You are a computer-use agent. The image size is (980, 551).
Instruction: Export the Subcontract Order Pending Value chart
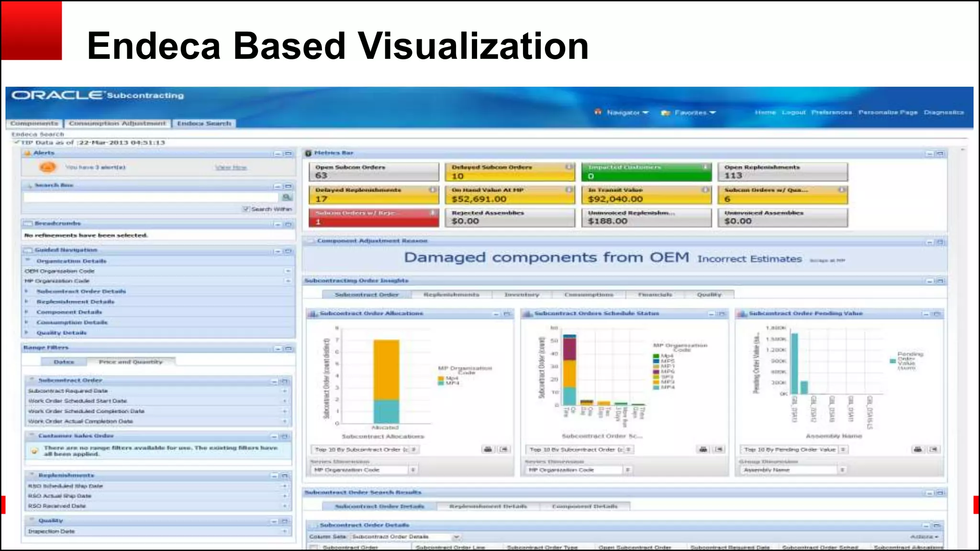[934, 449]
